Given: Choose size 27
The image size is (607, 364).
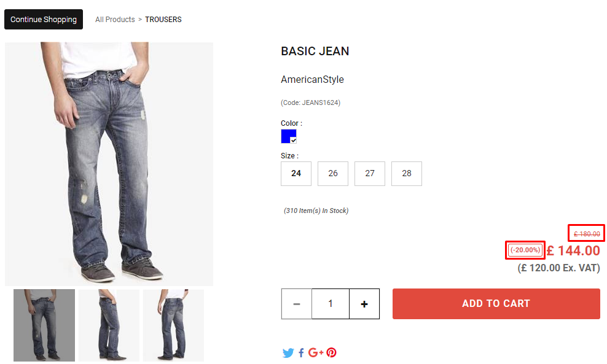Looking at the screenshot, I should [370, 174].
